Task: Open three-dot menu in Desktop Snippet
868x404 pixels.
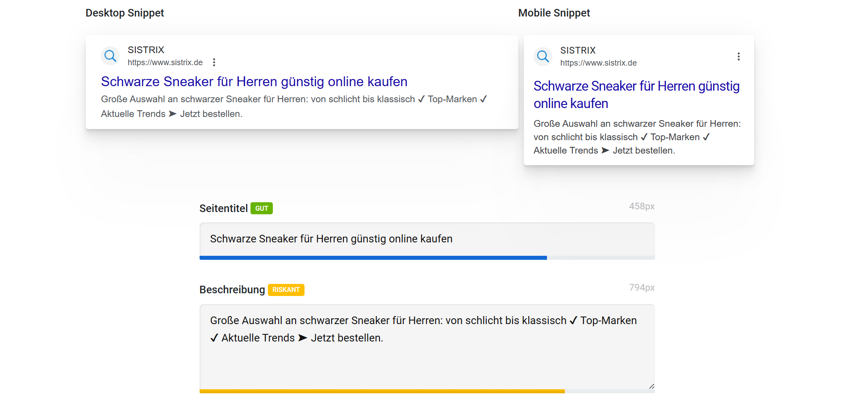Action: pos(214,62)
